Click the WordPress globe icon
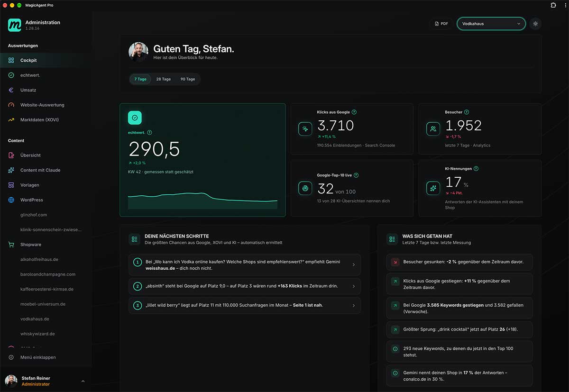569x392 pixels. pos(11,200)
